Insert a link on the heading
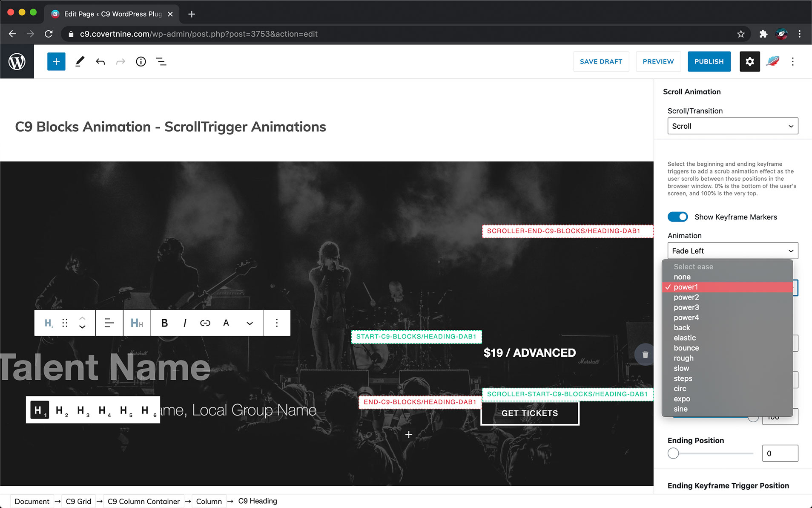The width and height of the screenshot is (812, 508). [x=205, y=323]
